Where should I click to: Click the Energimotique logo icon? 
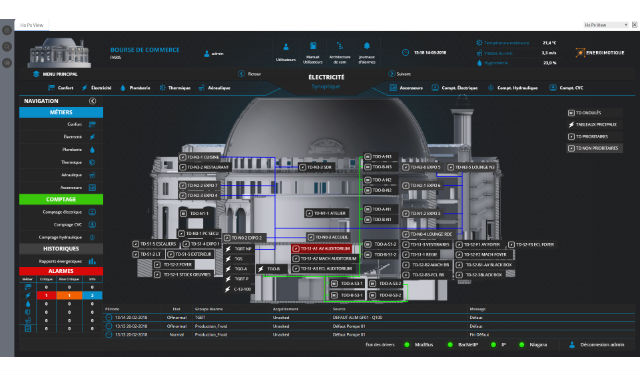pyautogui.click(x=580, y=53)
